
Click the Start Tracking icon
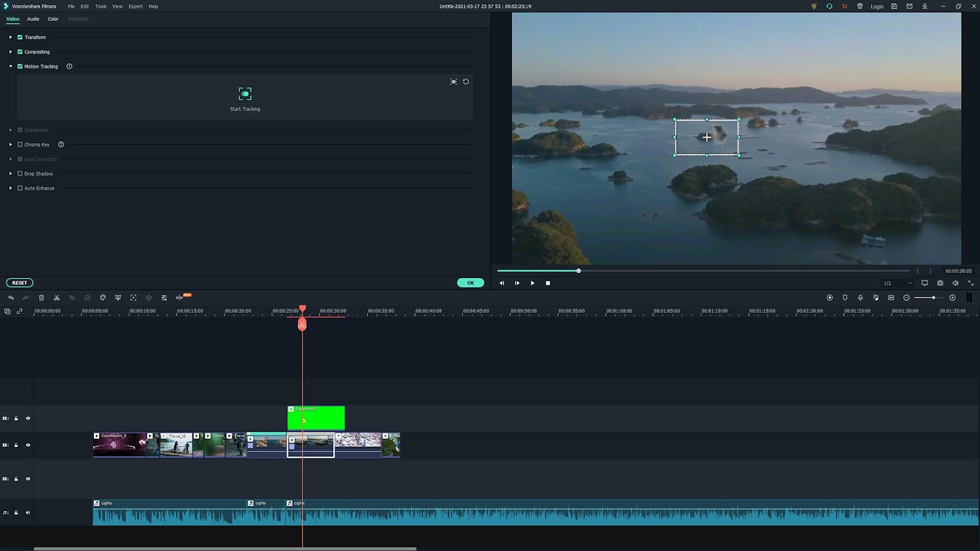[x=245, y=94]
